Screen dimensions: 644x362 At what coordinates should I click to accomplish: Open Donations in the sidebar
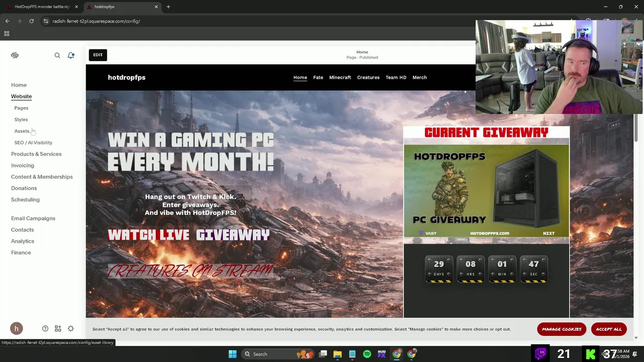[24, 188]
